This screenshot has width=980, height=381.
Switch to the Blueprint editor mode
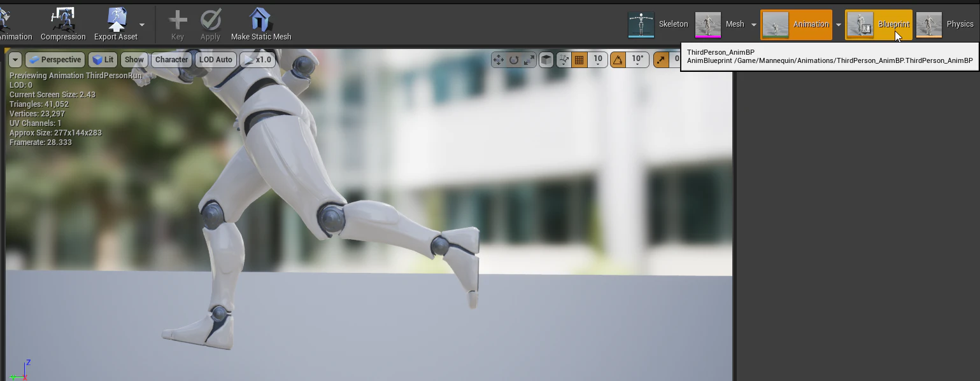click(879, 25)
